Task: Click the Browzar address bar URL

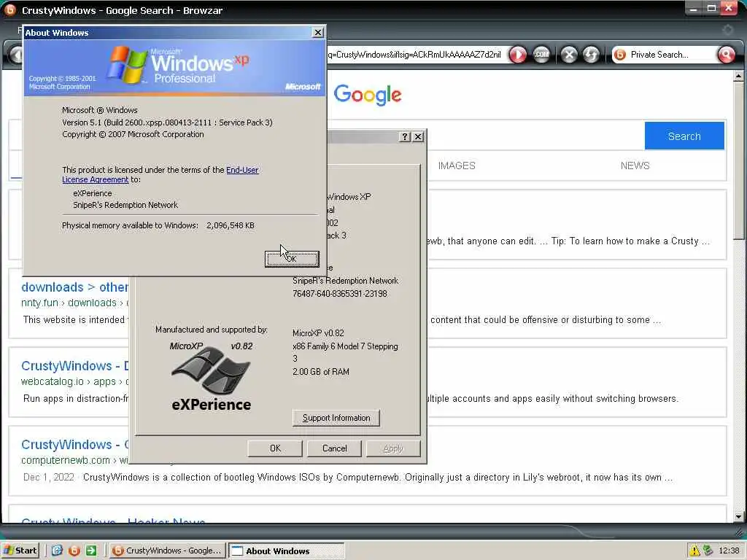Action: click(414, 55)
